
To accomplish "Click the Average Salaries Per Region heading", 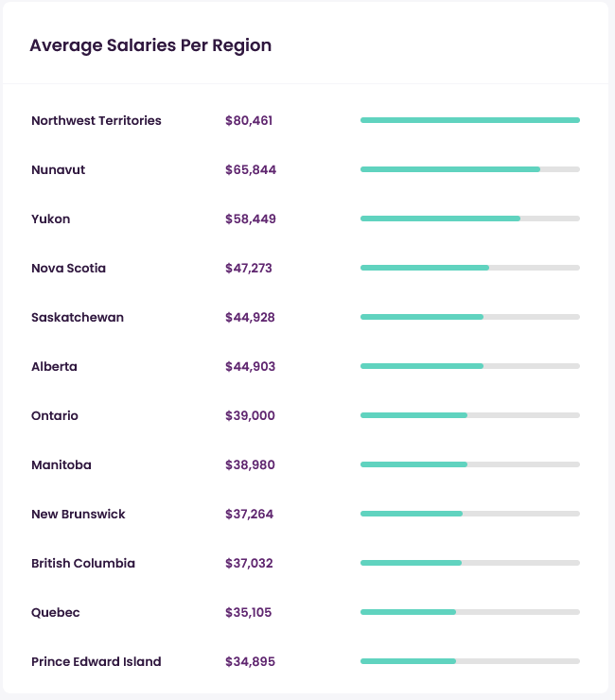I will [x=150, y=45].
